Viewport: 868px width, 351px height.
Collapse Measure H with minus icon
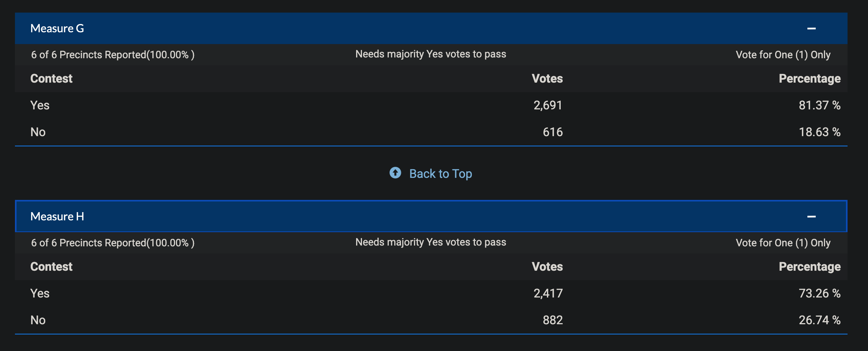811,217
